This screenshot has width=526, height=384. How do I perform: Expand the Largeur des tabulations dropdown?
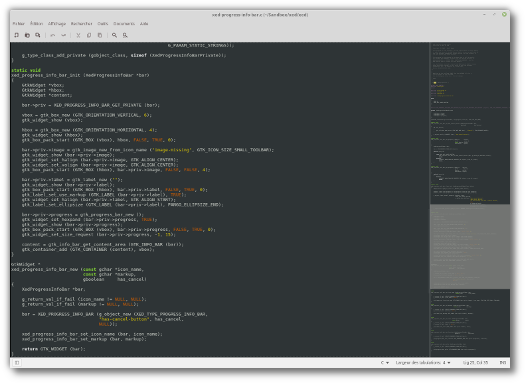point(423,363)
